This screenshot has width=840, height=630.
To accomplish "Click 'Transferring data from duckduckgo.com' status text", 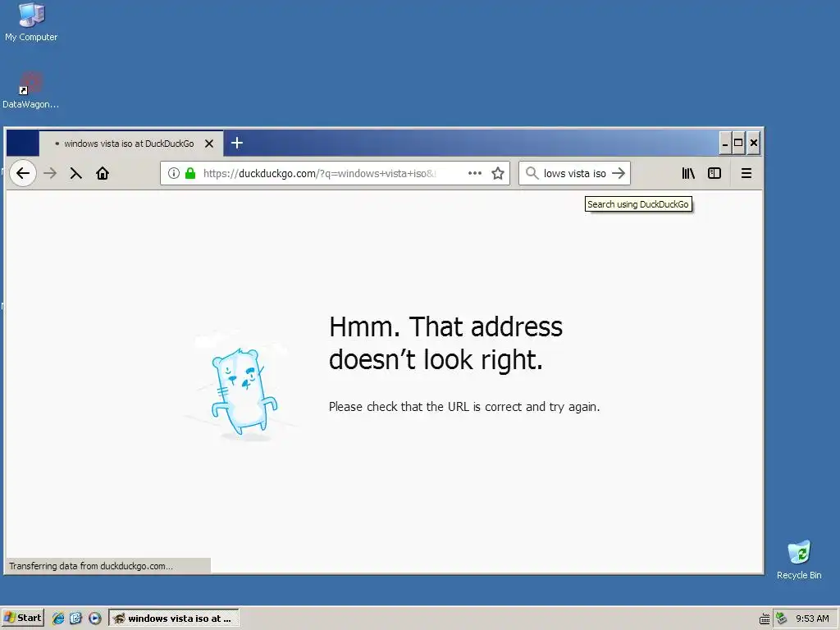I will 91,566.
